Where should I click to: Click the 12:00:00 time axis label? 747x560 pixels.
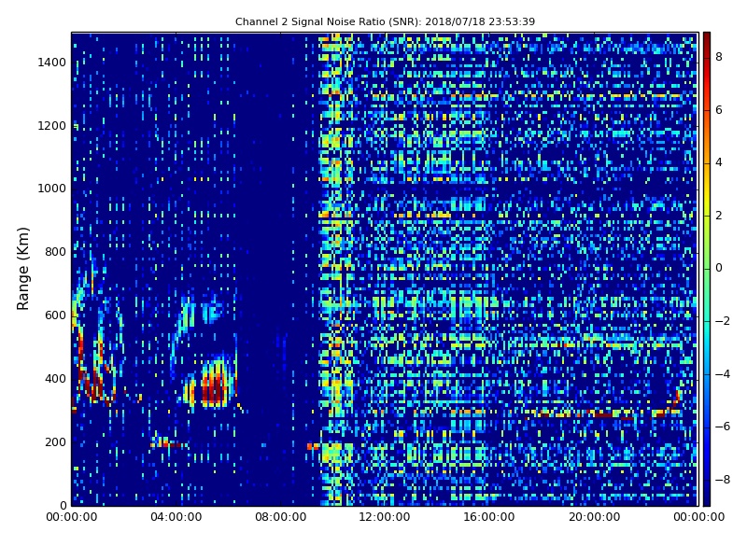(385, 517)
